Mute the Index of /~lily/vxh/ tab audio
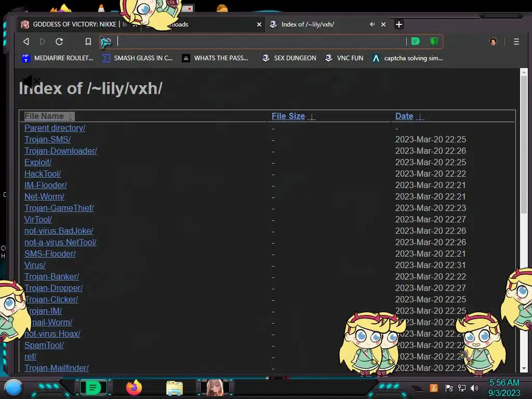Image resolution: width=532 pixels, height=399 pixels. click(372, 24)
